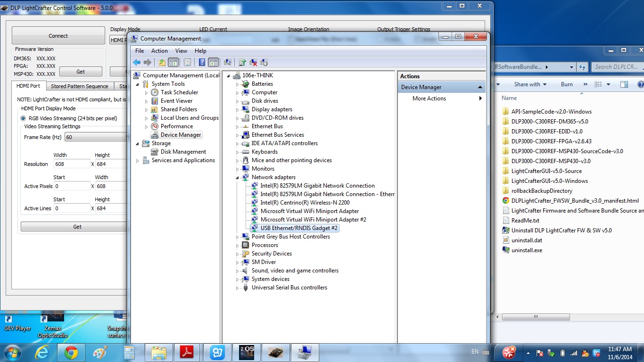Screen dimensions: 644x362
Task: Click the battery tray icon
Action: (562, 353)
